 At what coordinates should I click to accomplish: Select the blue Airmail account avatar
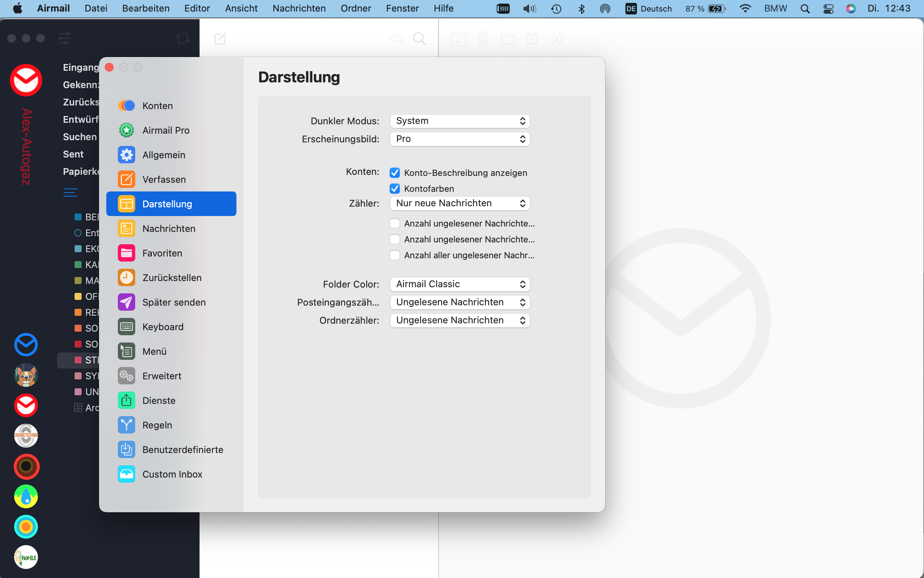(26, 344)
